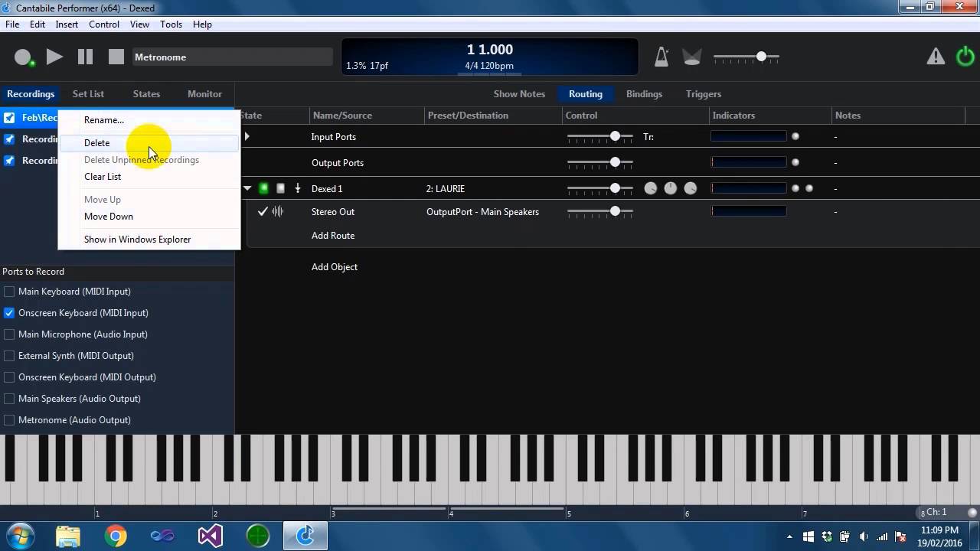The width and height of the screenshot is (980, 551).
Task: Stop playback with the Stop button
Action: point(116,57)
